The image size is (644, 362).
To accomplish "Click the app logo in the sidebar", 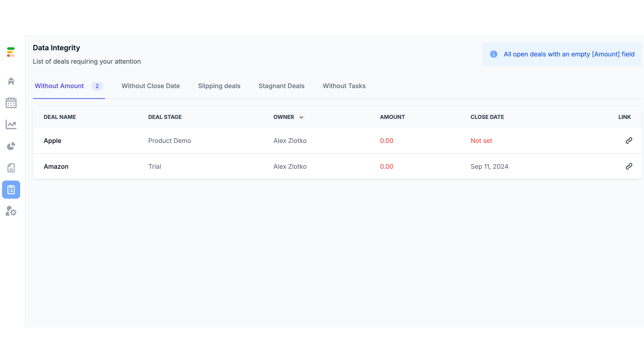I will point(11,52).
